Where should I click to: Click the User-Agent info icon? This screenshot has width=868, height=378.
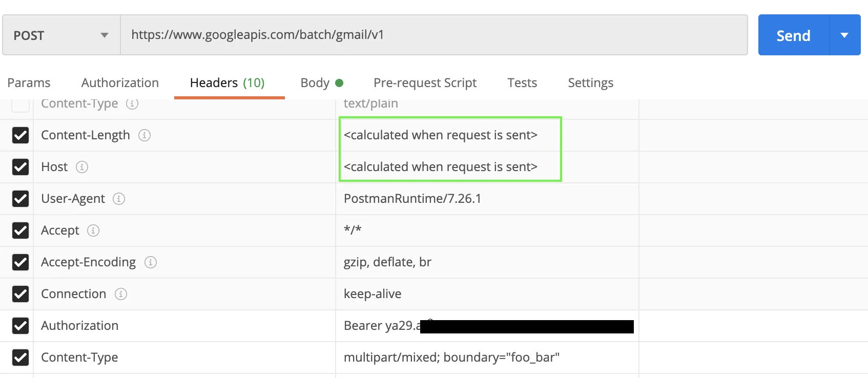[x=119, y=199]
